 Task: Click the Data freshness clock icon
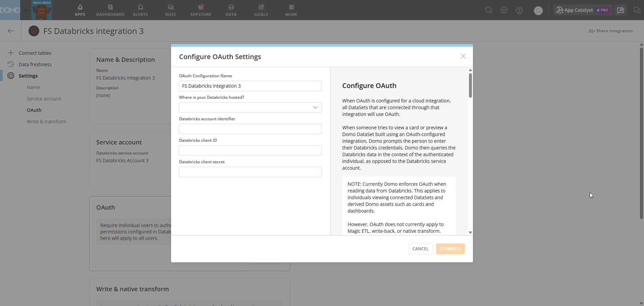click(11, 64)
